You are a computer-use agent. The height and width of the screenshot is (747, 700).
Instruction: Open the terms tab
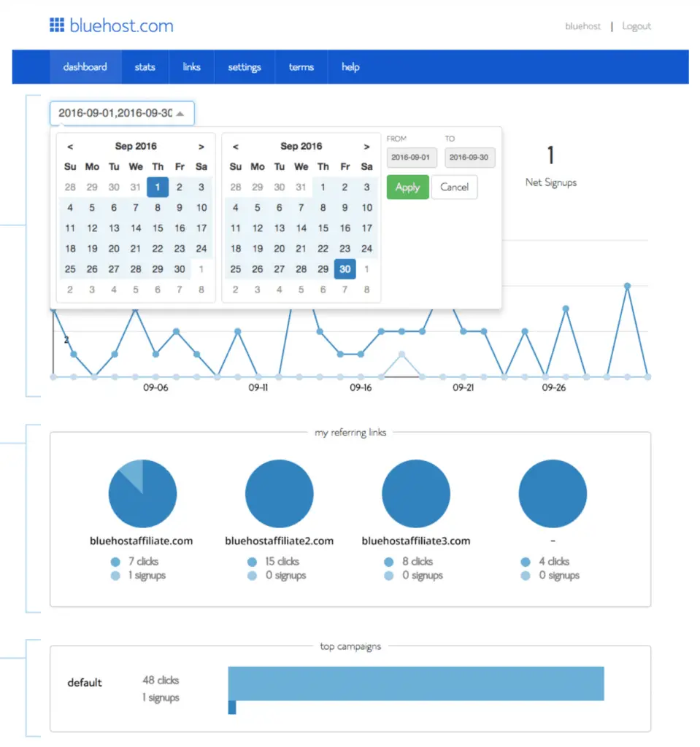coord(301,66)
